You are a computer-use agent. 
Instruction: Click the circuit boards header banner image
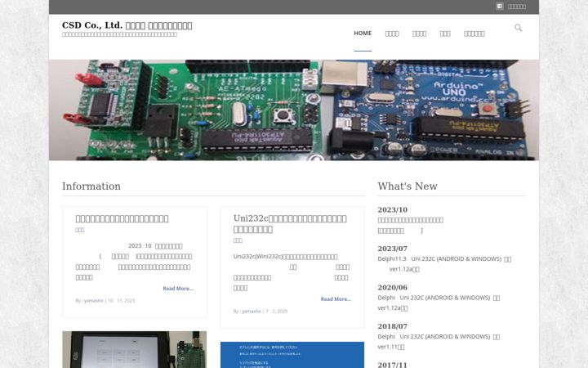point(294,110)
